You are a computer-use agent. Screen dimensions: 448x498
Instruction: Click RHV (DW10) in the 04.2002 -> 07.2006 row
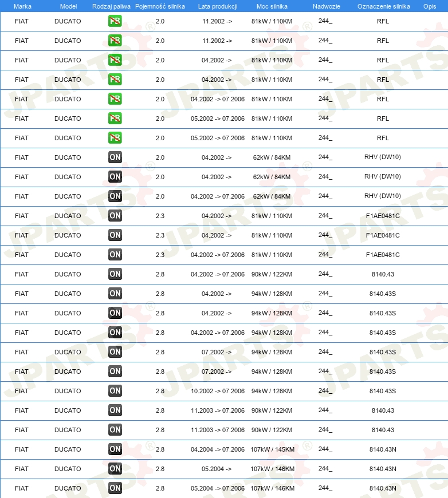(x=383, y=196)
